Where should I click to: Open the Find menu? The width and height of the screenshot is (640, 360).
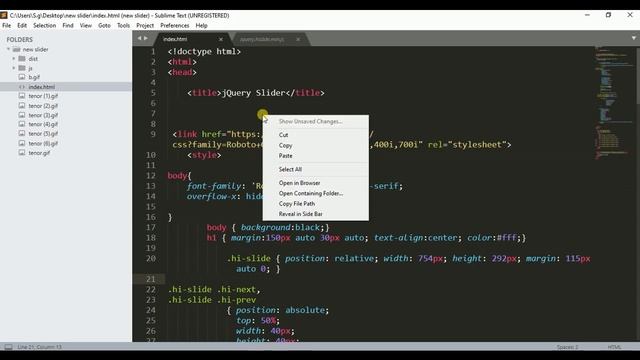68,25
